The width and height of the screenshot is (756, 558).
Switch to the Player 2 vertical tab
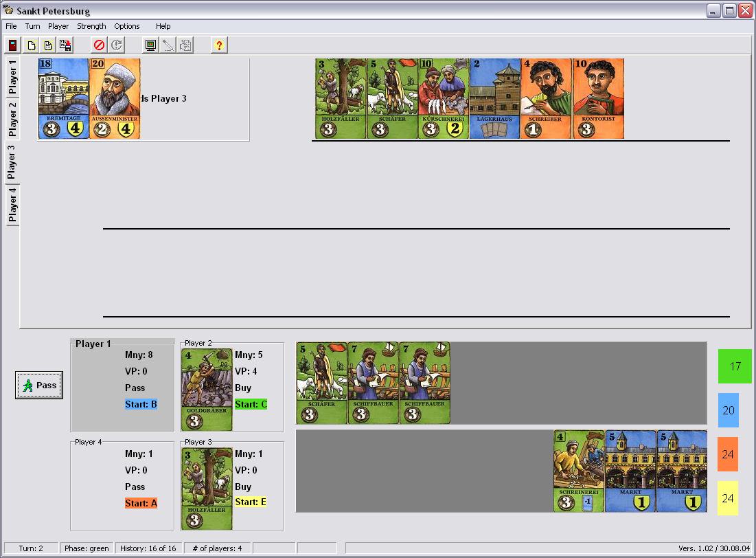click(12, 119)
